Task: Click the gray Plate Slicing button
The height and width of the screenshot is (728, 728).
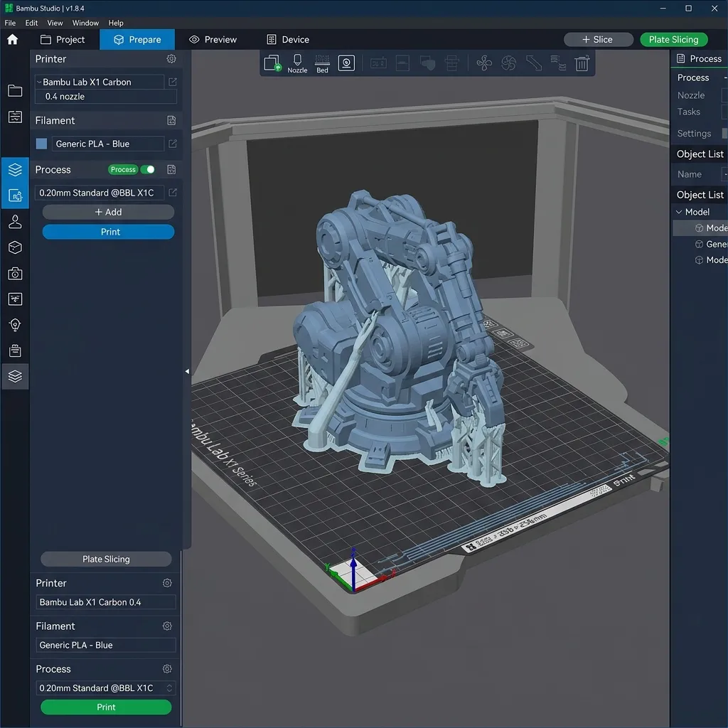Action: (106, 559)
